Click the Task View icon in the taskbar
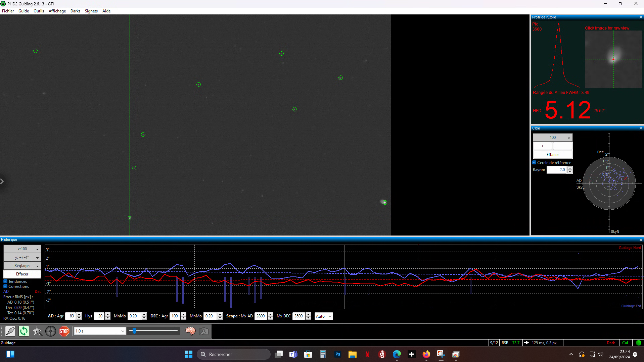 click(x=279, y=354)
